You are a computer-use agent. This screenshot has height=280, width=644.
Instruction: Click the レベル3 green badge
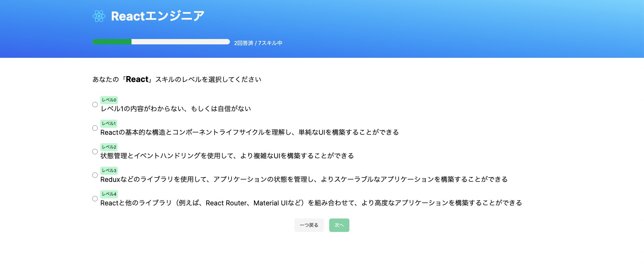point(109,170)
